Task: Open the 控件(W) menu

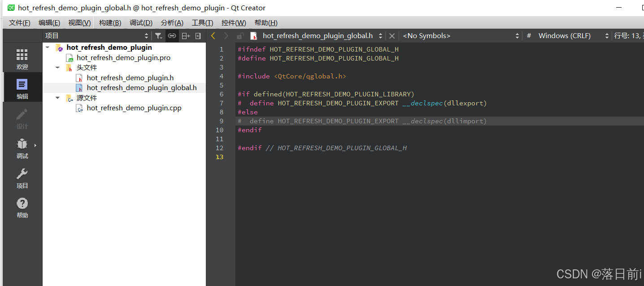Action: (234, 23)
